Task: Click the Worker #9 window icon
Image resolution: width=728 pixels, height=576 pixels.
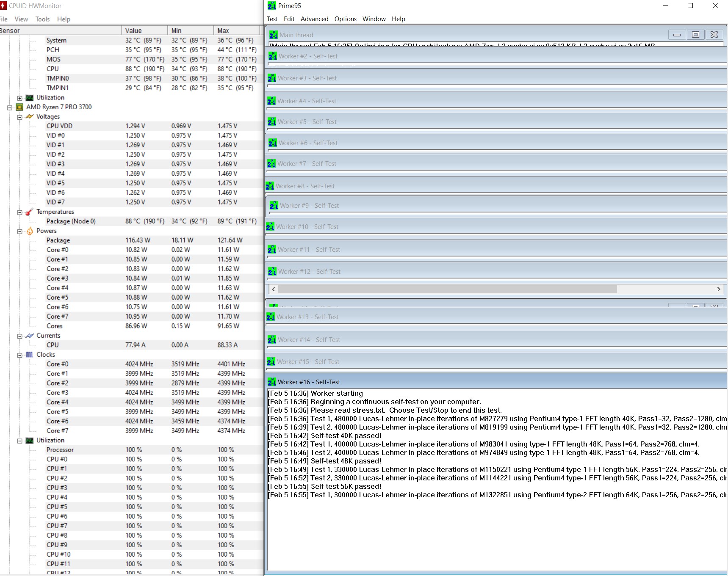Action: [x=274, y=205]
